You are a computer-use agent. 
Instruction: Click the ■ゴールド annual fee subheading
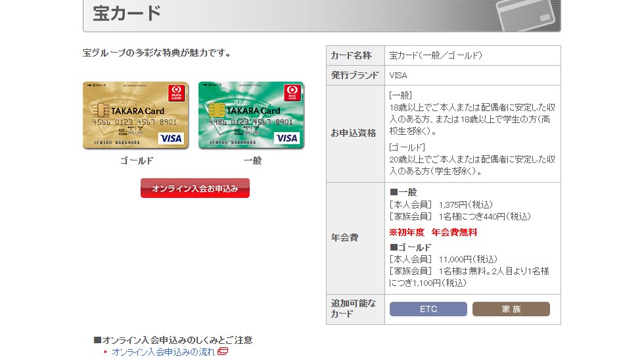pyautogui.click(x=410, y=247)
